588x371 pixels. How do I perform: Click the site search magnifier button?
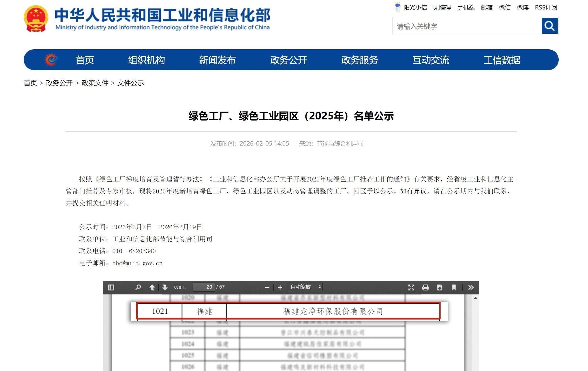(x=549, y=26)
